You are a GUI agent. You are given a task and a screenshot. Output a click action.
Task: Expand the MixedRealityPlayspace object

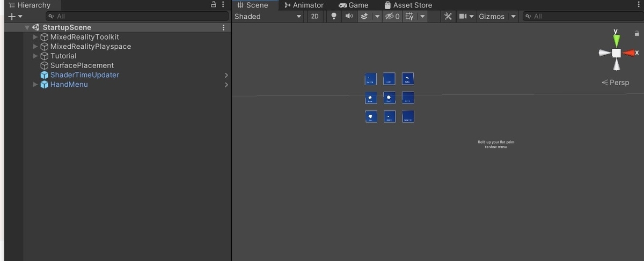pos(35,47)
